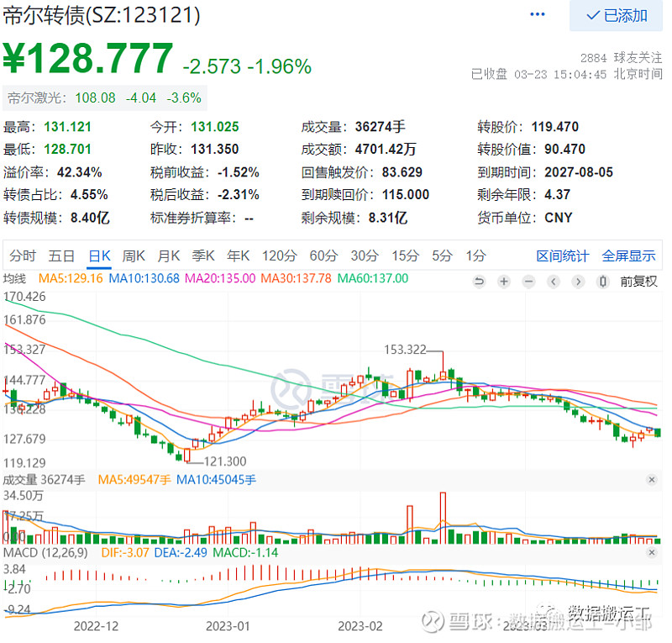Viewport: 672px width, 643px height.
Task: Switch to the 分时 tab
Action: click(23, 256)
